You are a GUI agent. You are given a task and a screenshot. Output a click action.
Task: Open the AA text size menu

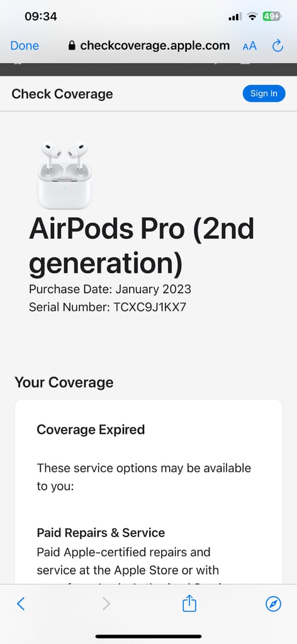[x=249, y=45]
